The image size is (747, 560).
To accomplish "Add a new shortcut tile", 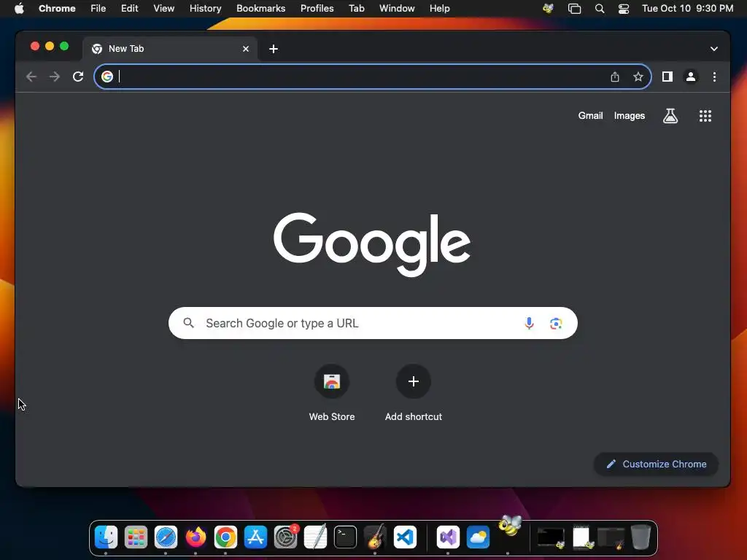I will coord(414,393).
